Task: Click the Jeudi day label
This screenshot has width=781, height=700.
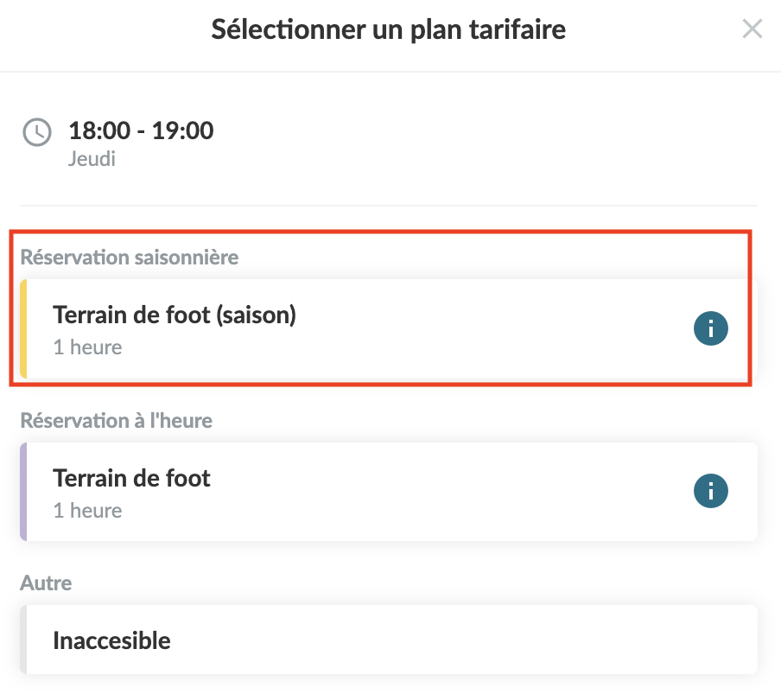Action: pyautogui.click(x=92, y=159)
